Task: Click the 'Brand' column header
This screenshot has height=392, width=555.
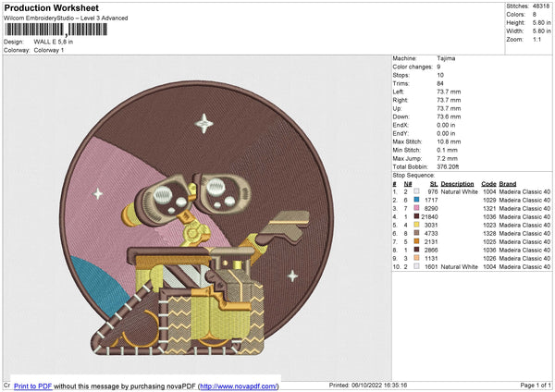Action: tap(508, 184)
